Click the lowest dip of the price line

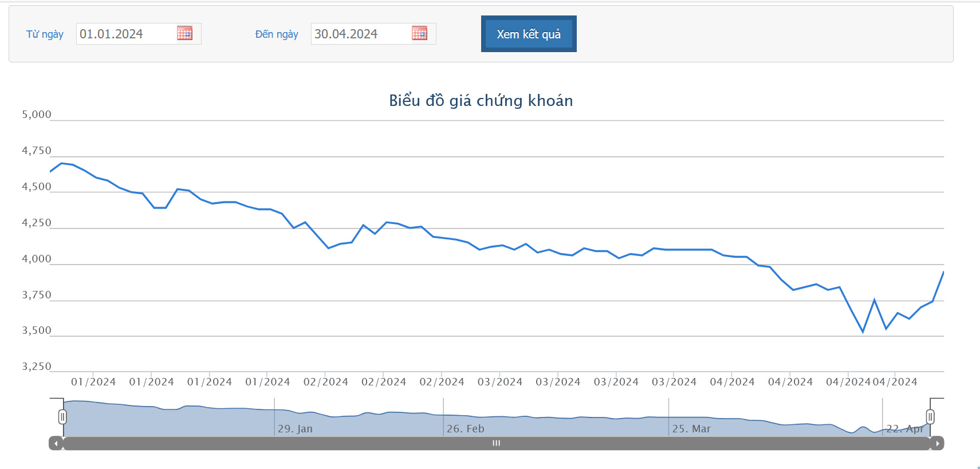click(863, 332)
